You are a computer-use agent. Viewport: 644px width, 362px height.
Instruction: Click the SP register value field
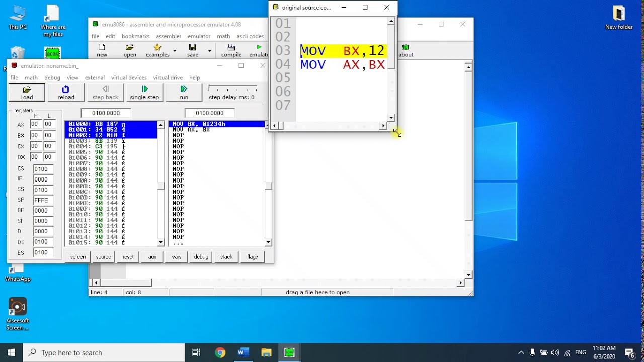point(43,200)
